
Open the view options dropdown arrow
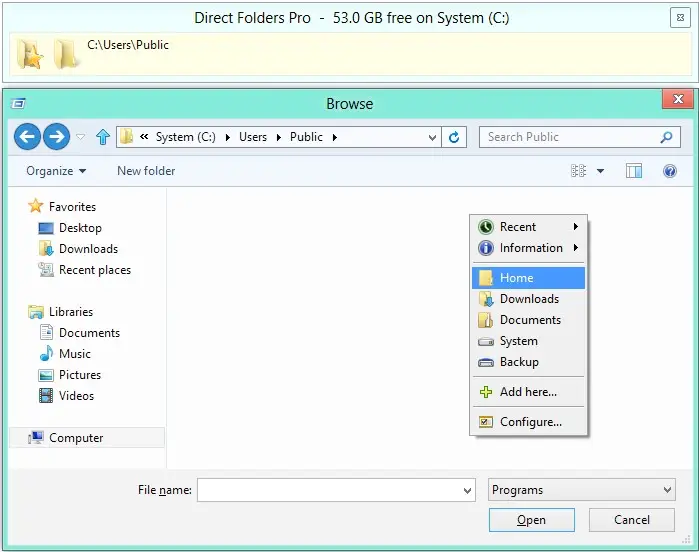click(x=600, y=171)
